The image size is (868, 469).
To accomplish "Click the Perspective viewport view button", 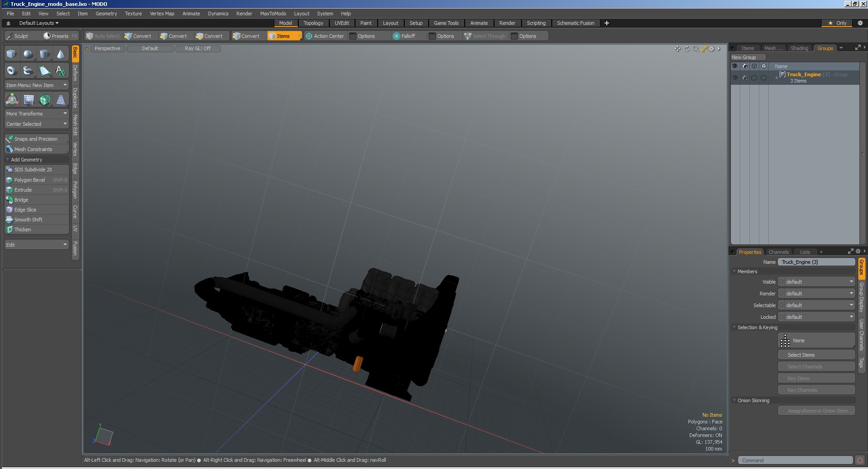I will [107, 48].
